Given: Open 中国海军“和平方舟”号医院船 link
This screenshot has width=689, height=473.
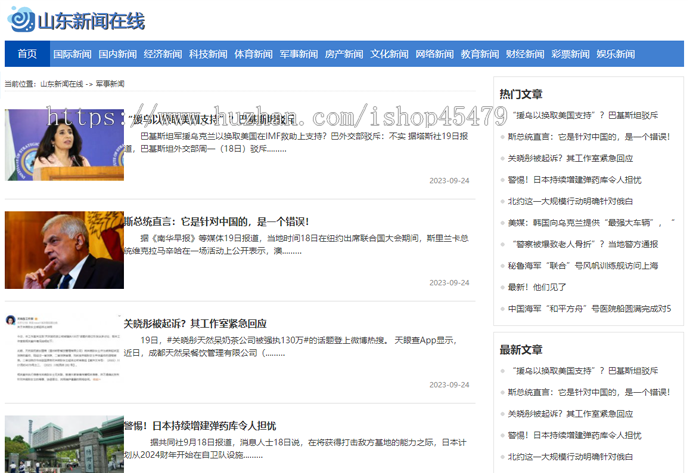Looking at the screenshot, I should (x=590, y=309).
